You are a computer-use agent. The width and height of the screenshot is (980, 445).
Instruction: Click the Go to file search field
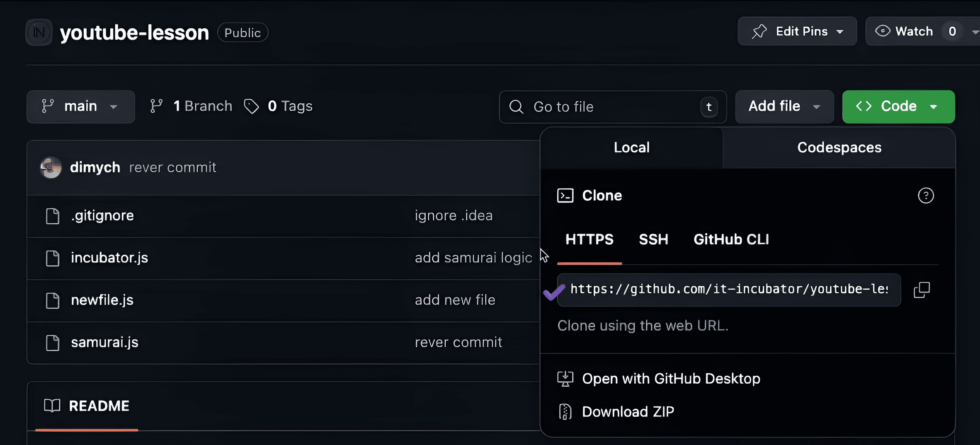point(605,107)
